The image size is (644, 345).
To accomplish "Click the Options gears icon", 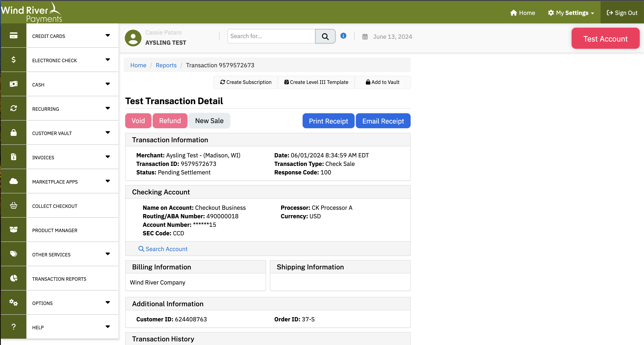I will click(x=13, y=302).
